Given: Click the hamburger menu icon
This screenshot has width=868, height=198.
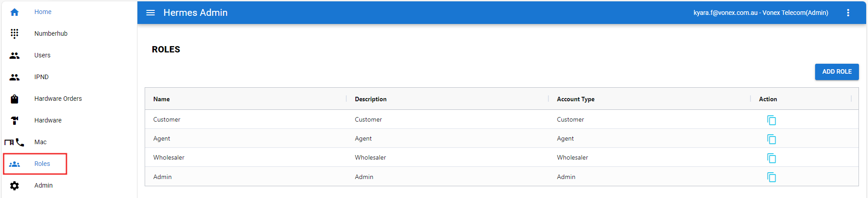Looking at the screenshot, I should tap(151, 13).
